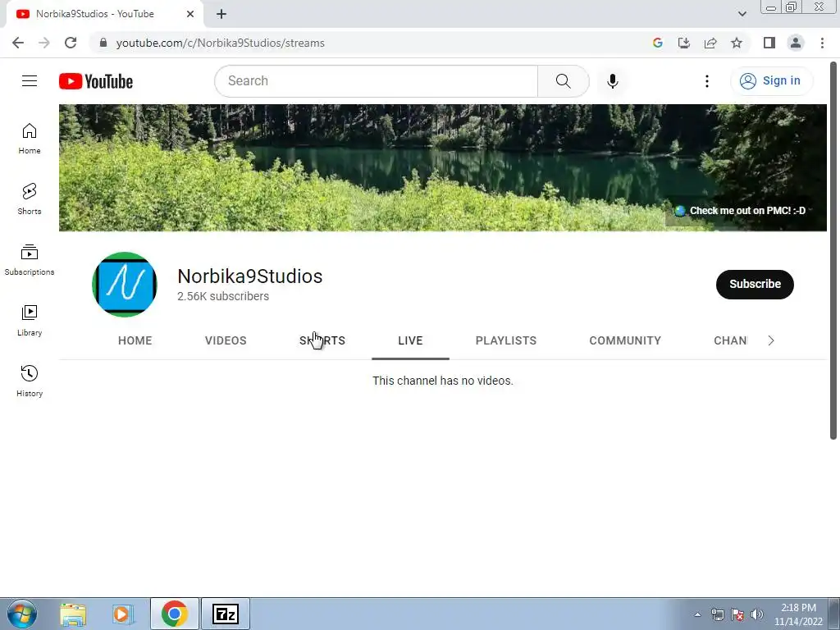Viewport: 840px width, 630px height.
Task: Open the 'Check me out on PMC' link
Action: [741, 211]
